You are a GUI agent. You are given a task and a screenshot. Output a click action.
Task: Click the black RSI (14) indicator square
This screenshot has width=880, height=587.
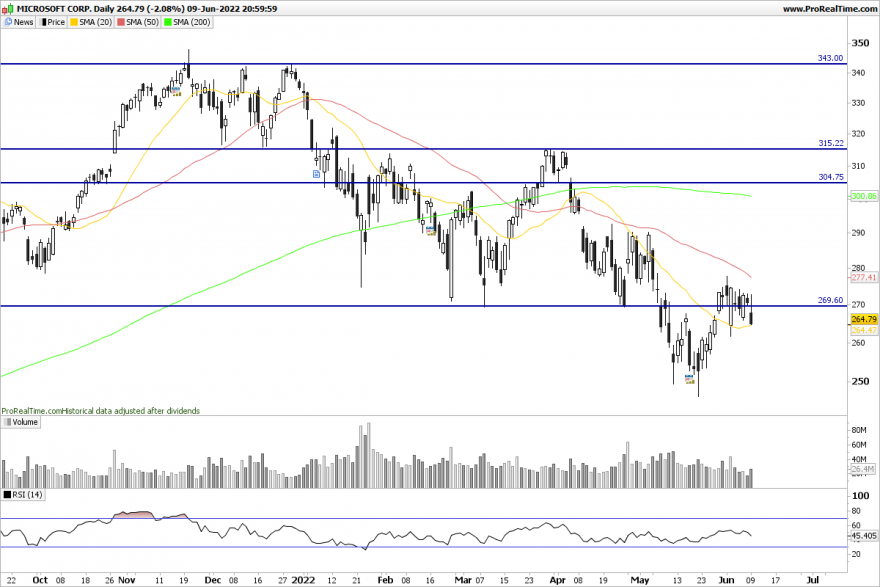point(7,494)
